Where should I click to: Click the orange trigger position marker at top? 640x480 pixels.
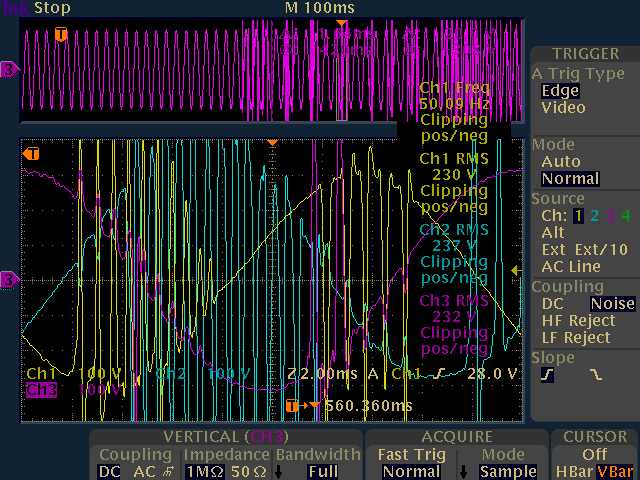(342, 22)
